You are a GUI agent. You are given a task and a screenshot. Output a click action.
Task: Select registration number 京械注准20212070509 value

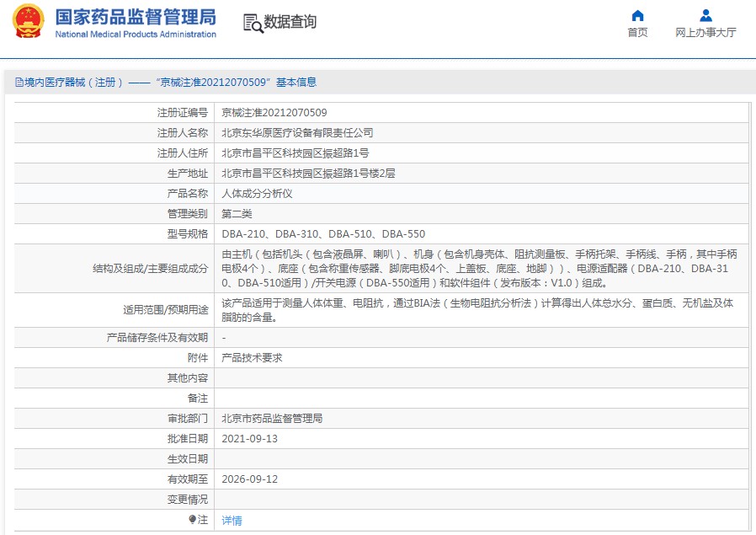point(274,113)
